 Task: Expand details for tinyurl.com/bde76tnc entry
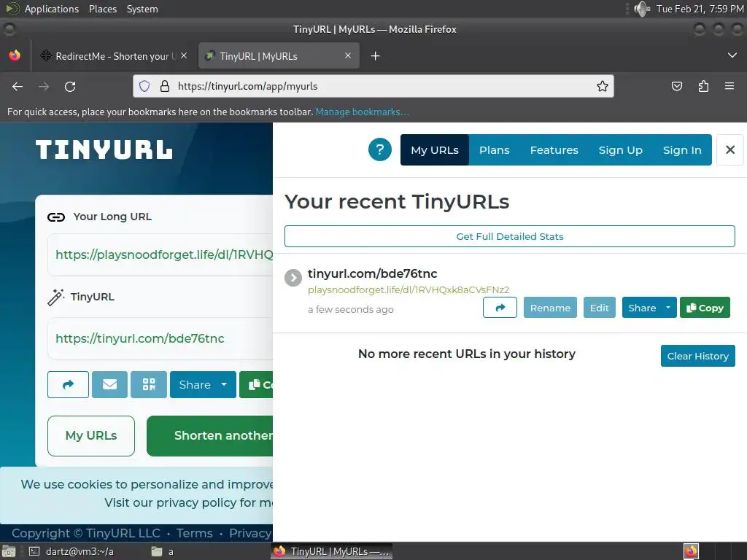click(x=293, y=278)
